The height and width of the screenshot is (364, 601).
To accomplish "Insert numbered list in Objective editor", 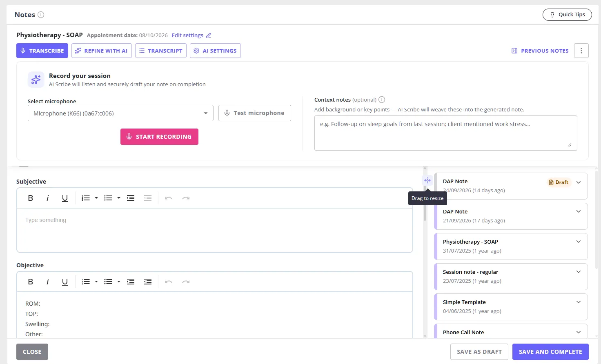I will point(86,282).
